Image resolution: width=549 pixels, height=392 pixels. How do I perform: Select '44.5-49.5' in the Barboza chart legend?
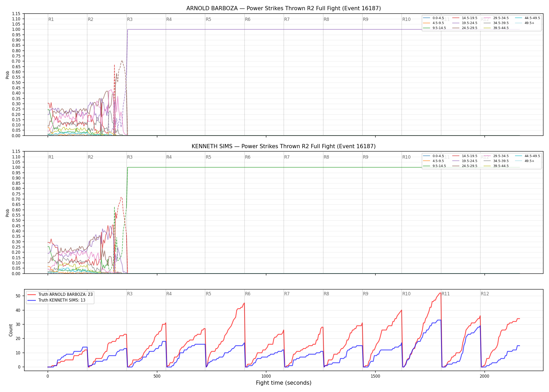click(x=532, y=18)
